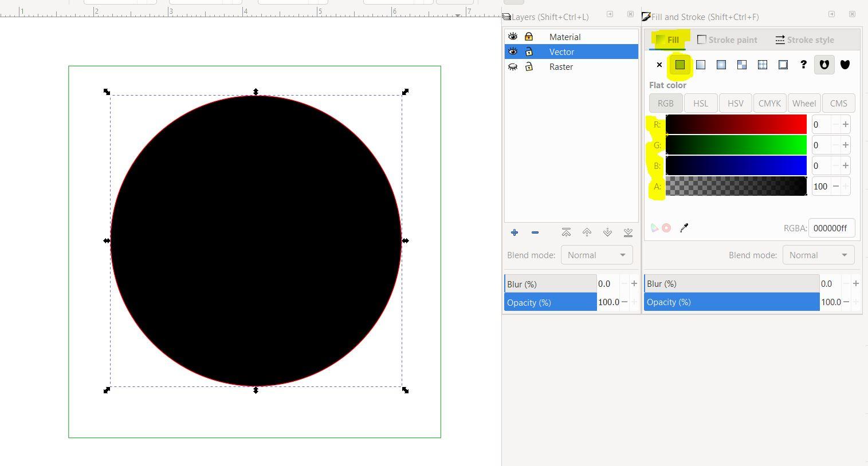Click the green G channel slider

pos(736,145)
